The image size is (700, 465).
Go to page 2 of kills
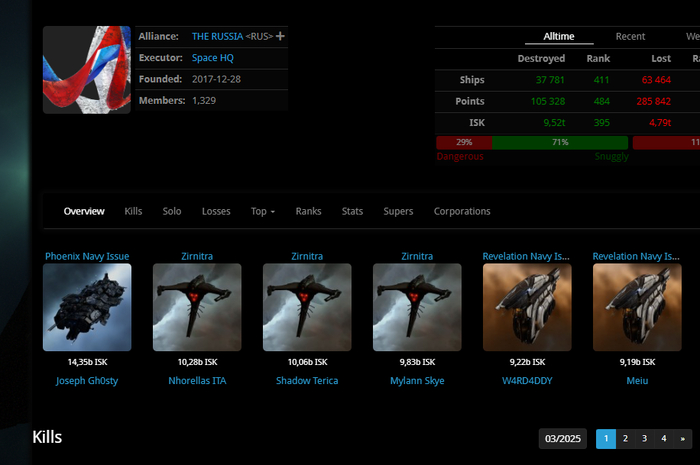click(x=625, y=439)
